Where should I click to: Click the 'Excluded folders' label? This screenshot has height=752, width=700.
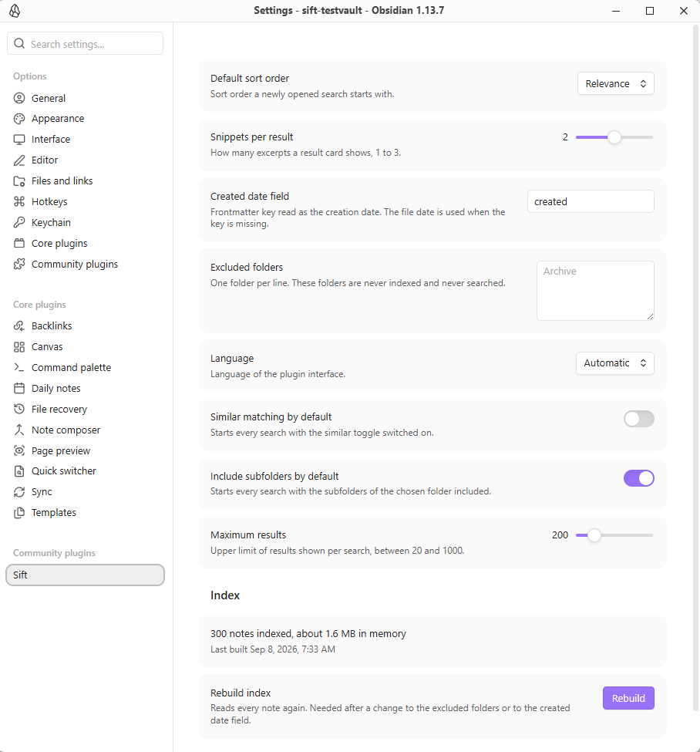pos(247,267)
